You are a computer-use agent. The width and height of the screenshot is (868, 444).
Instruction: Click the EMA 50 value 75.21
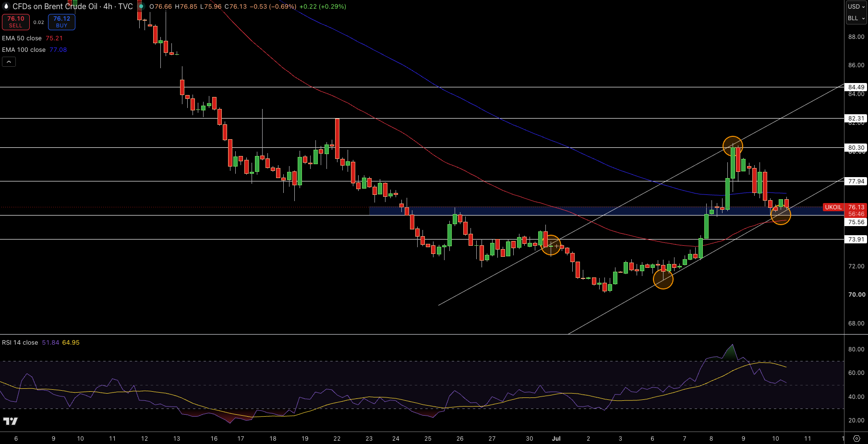[54, 38]
